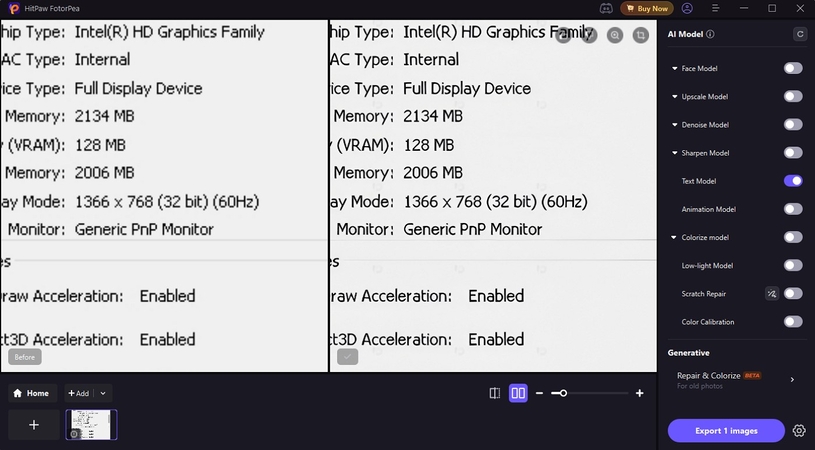Click the crop tool icon on preview
Screen dimensions: 815x450
tap(641, 35)
